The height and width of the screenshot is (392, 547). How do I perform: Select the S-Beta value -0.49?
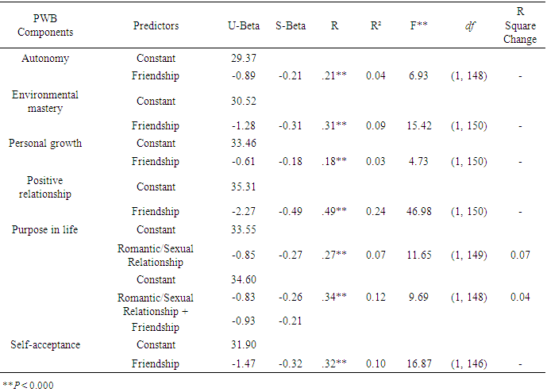coord(291,212)
